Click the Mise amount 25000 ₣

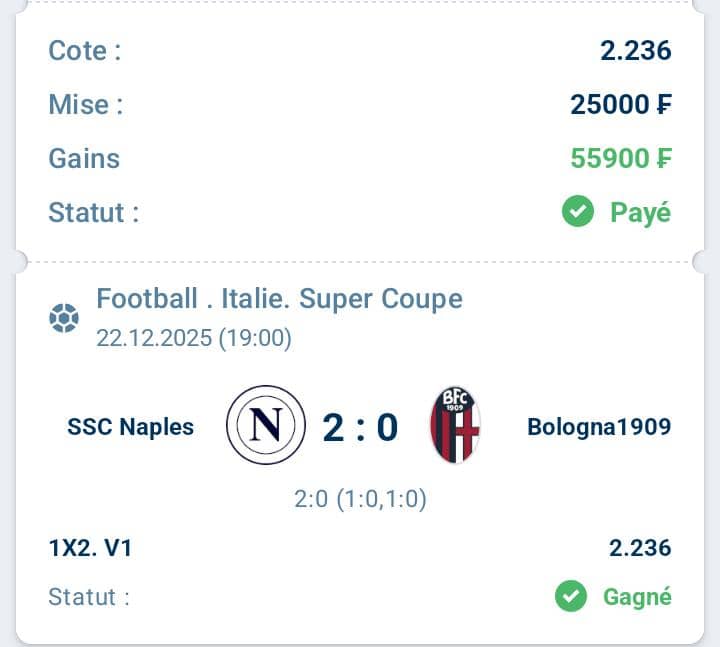click(621, 104)
